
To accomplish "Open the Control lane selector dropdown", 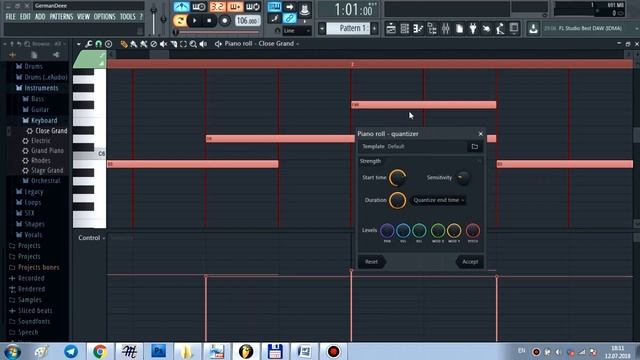I will 91,238.
